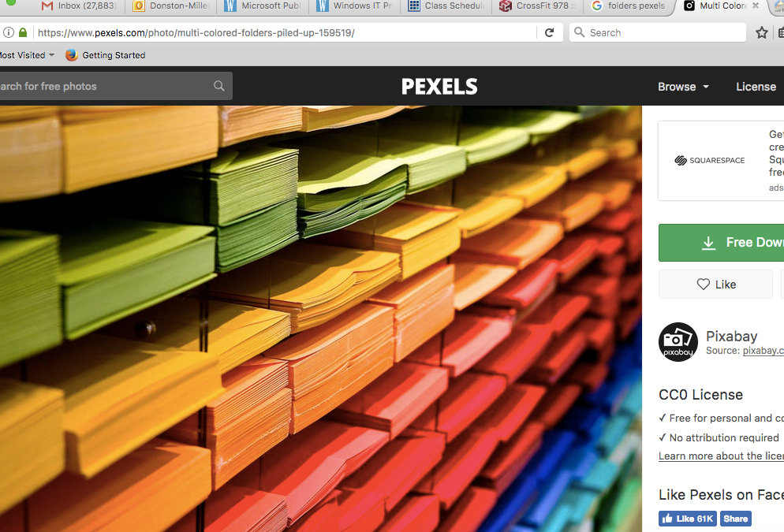Close the Multi Colored tab
Image resolution: width=784 pixels, height=532 pixels.
756,6
